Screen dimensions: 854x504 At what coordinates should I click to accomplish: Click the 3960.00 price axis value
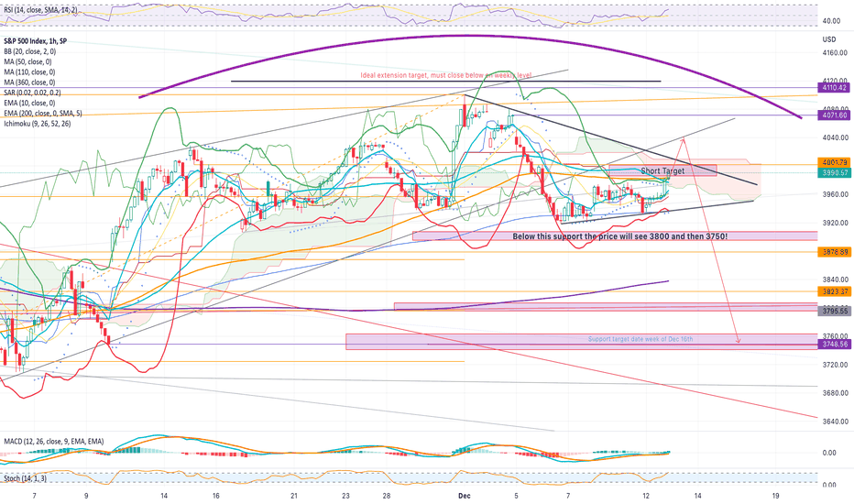point(835,194)
